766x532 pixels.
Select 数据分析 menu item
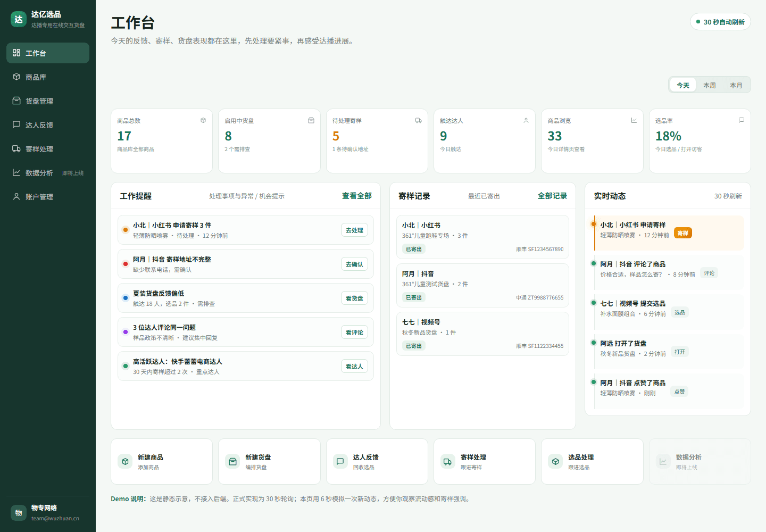click(48, 173)
